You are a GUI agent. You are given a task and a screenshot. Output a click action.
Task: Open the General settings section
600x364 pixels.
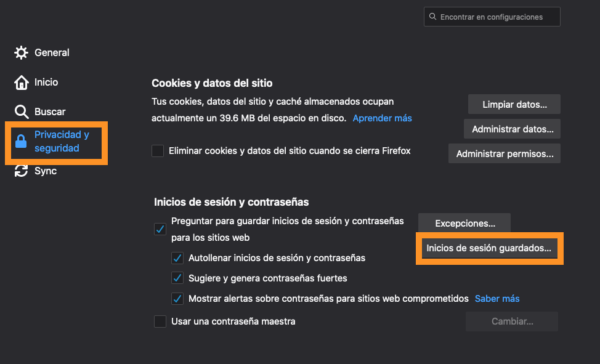coord(52,53)
